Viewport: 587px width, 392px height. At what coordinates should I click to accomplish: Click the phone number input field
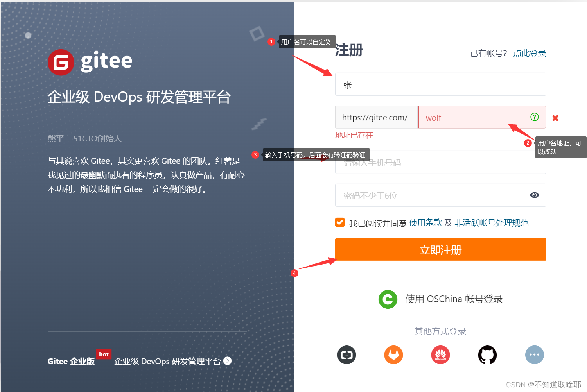(x=440, y=163)
